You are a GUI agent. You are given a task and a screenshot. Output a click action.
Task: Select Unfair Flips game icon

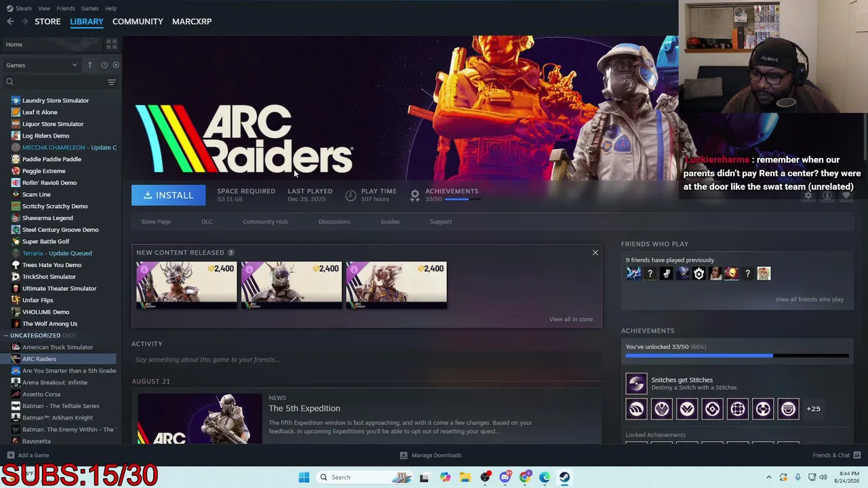(16, 300)
